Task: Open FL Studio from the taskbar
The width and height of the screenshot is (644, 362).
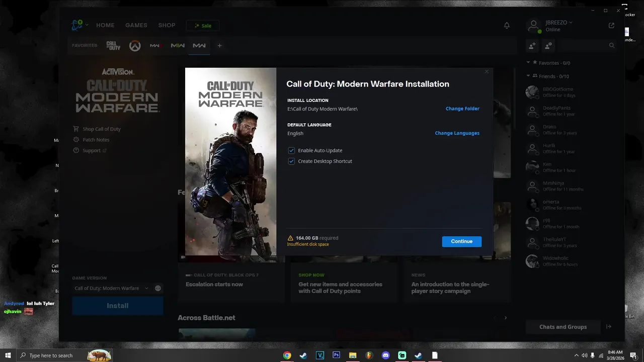Action: click(369, 355)
